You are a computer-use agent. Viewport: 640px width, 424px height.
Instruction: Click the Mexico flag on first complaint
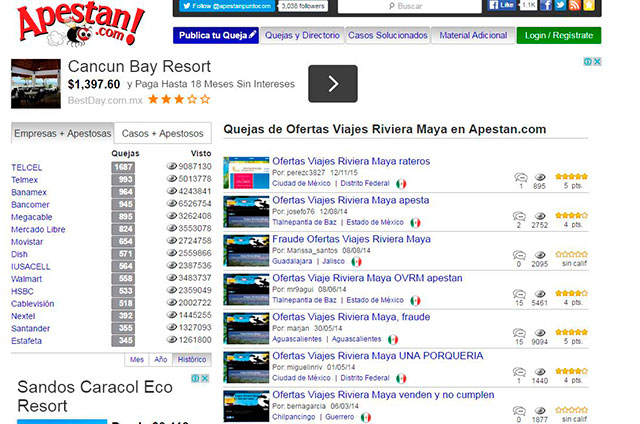point(401,184)
